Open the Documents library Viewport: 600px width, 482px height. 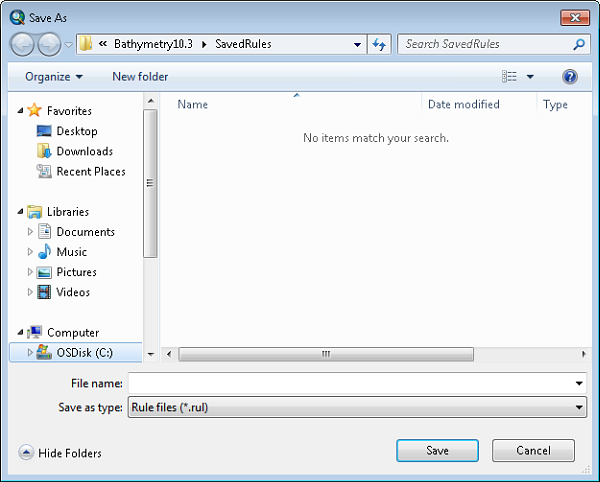pyautogui.click(x=85, y=232)
